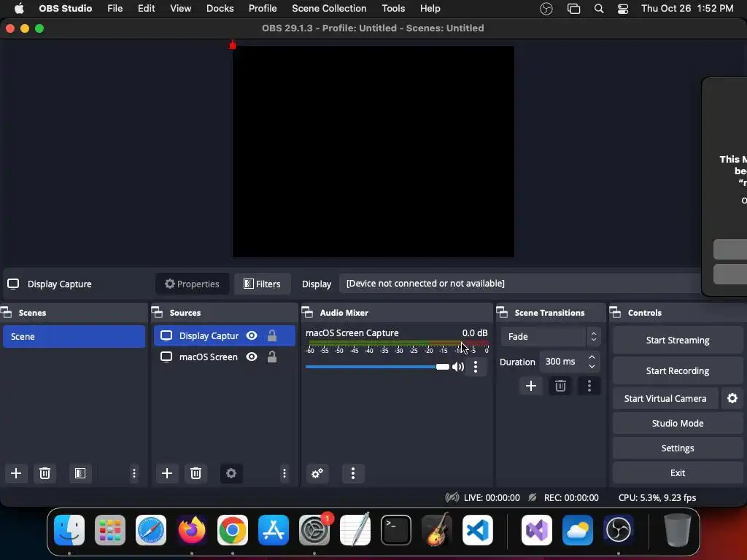The height and width of the screenshot is (560, 747).
Task: Float the Sources dock panel icon
Action: click(x=158, y=312)
